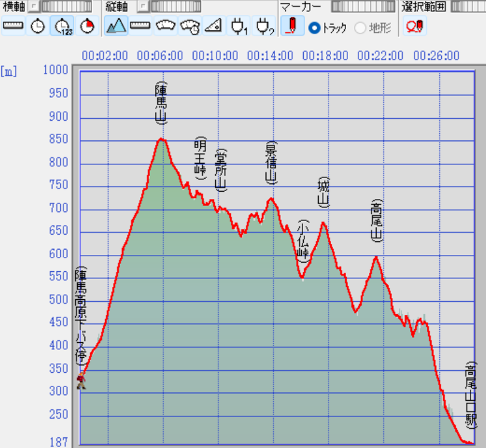This screenshot has width=486, height=448.
Task: Click the hiker figure at track start
Action: 81,381
